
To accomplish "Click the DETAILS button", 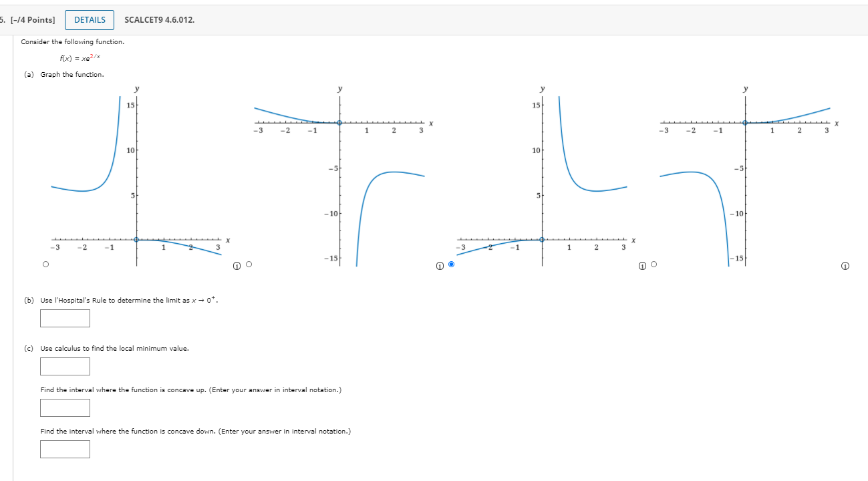I will pos(89,19).
